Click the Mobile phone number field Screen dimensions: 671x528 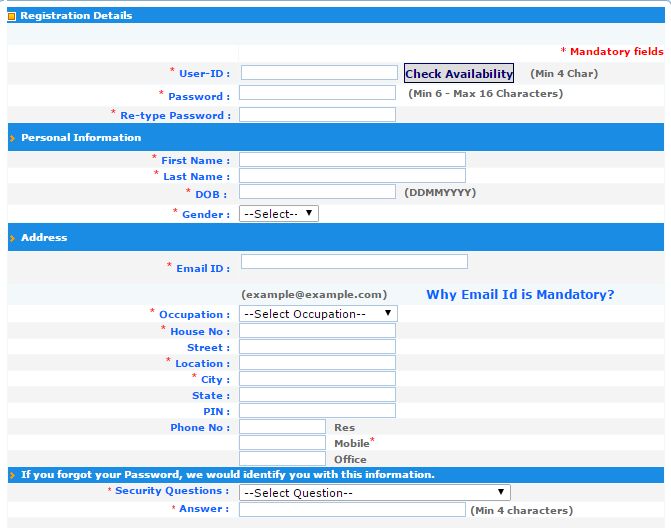point(282,442)
